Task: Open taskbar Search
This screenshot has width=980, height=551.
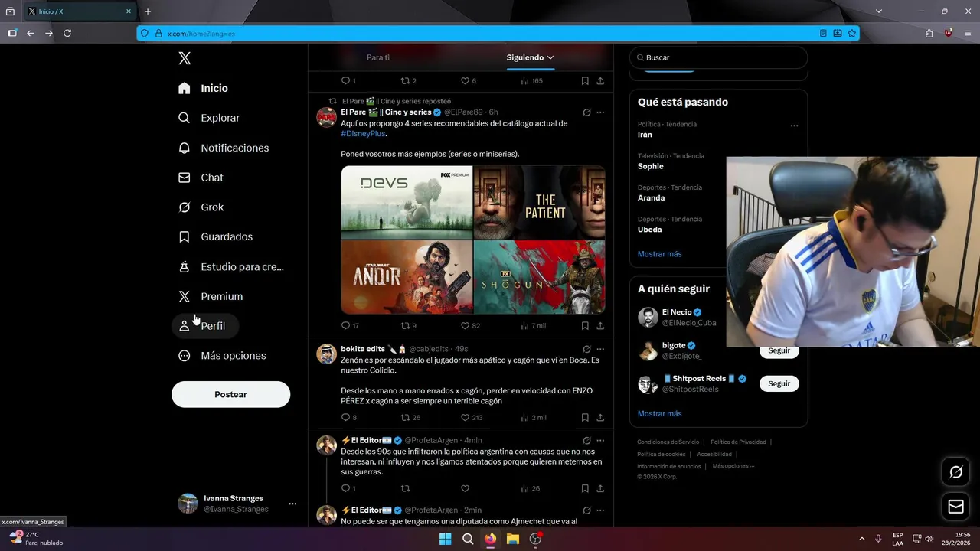Action: (x=468, y=539)
